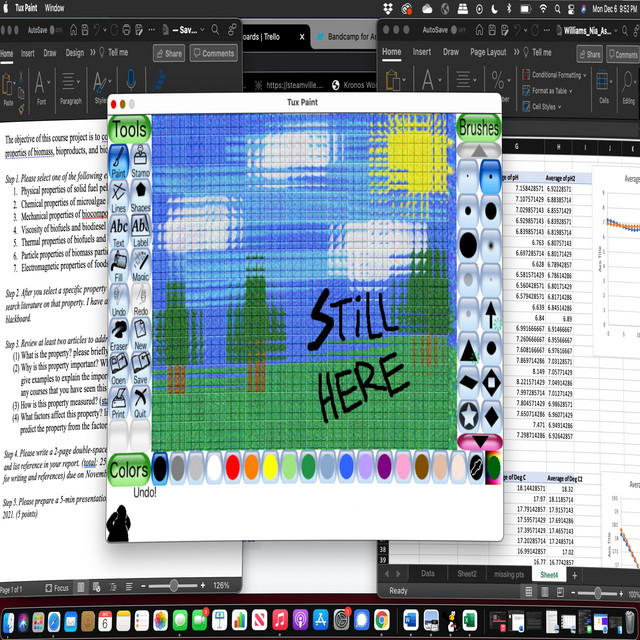Click the Comments button in Word
The width and height of the screenshot is (640, 640).
[x=214, y=53]
